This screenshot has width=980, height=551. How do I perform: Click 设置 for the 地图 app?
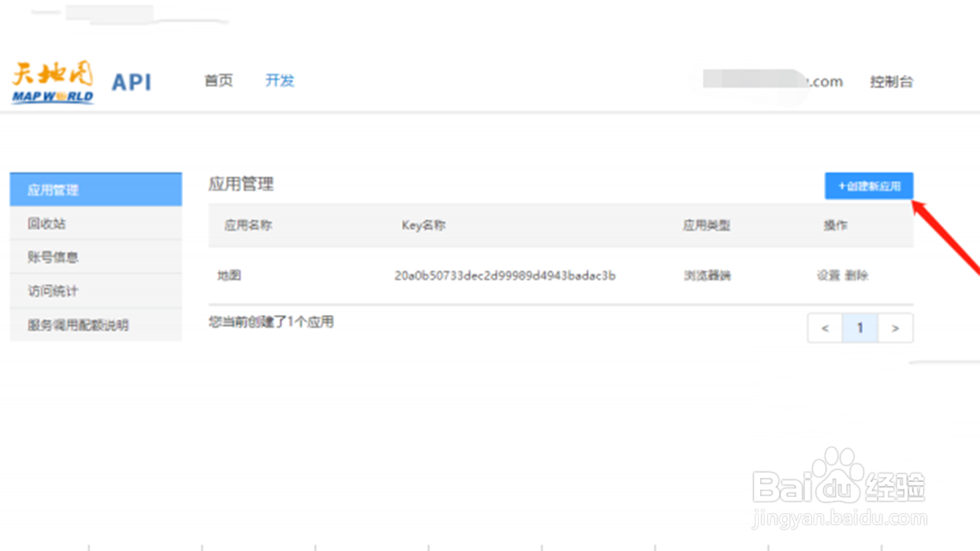(828, 275)
